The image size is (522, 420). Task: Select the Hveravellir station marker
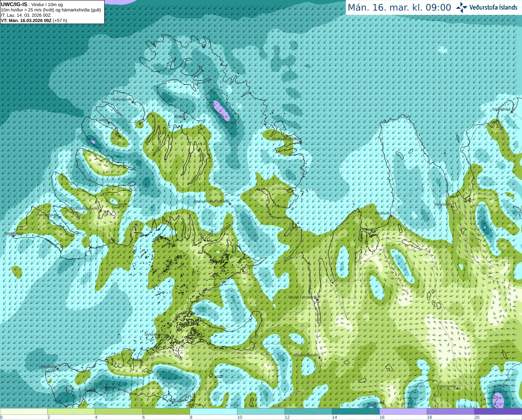458,389
